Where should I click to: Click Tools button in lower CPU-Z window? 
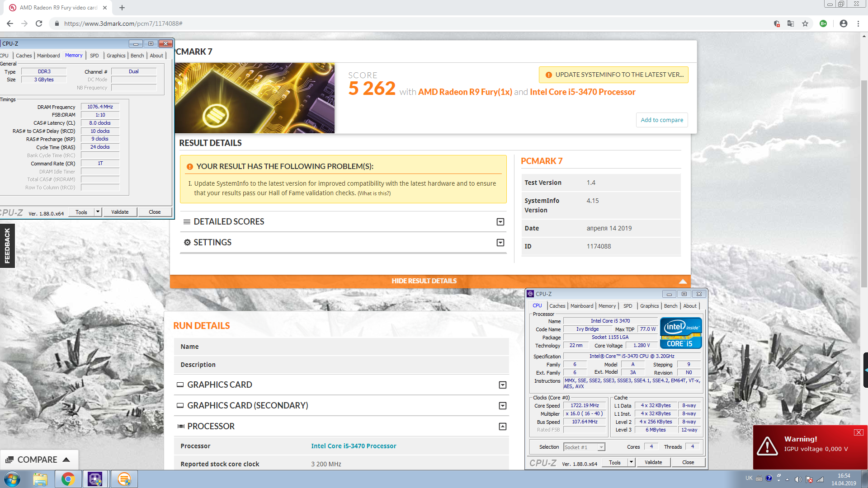tap(615, 463)
